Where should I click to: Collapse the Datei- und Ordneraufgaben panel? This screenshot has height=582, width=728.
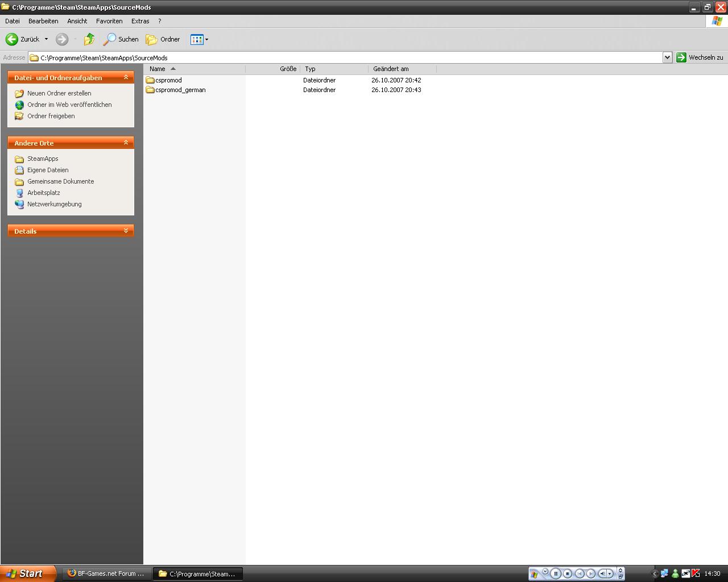click(x=126, y=77)
